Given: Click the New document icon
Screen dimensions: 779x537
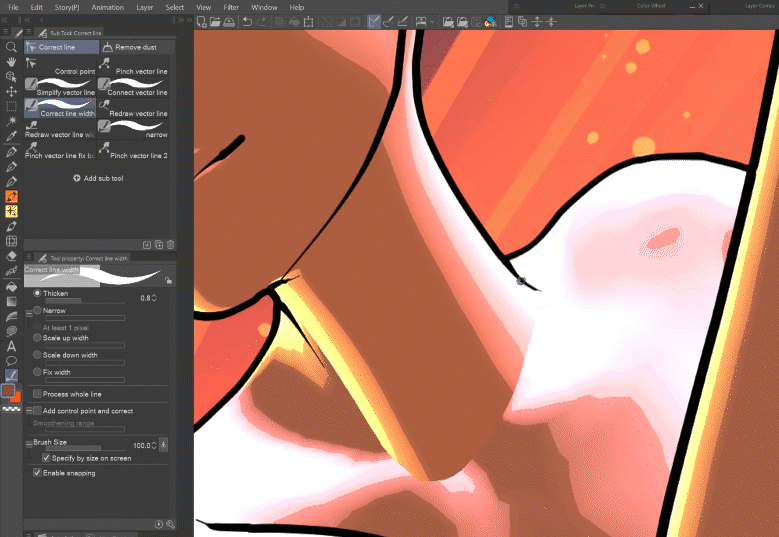Looking at the screenshot, I should pyautogui.click(x=201, y=21).
